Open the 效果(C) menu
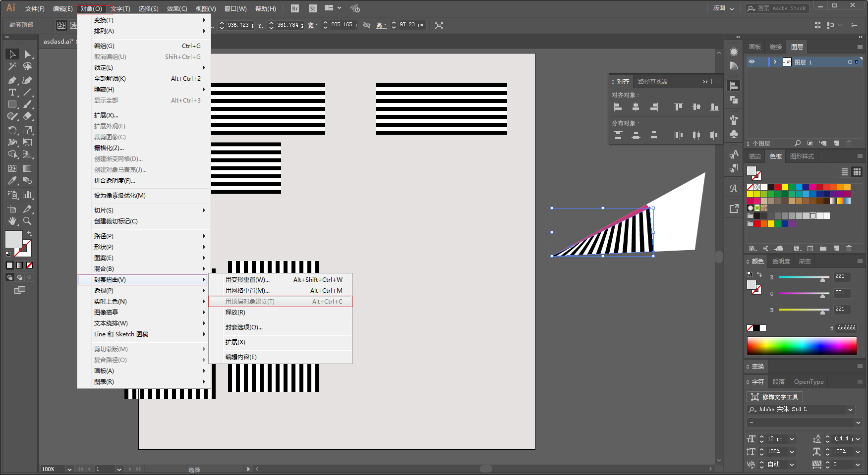This screenshot has width=868, height=475. [177, 8]
